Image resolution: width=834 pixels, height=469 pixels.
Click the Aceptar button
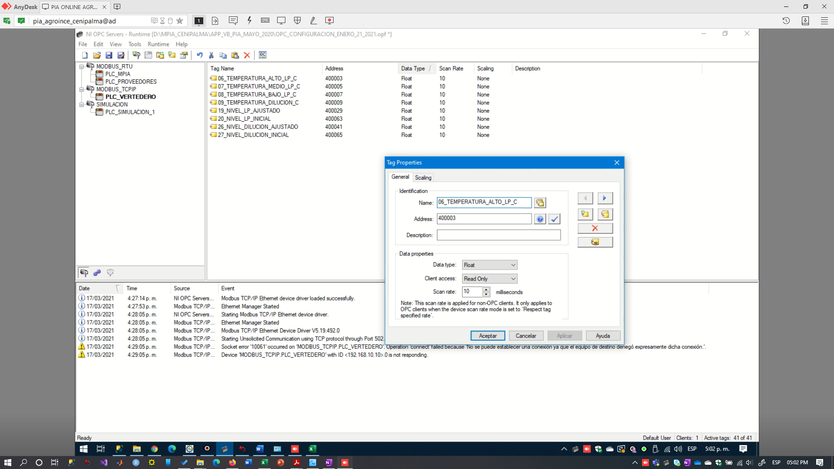488,336
